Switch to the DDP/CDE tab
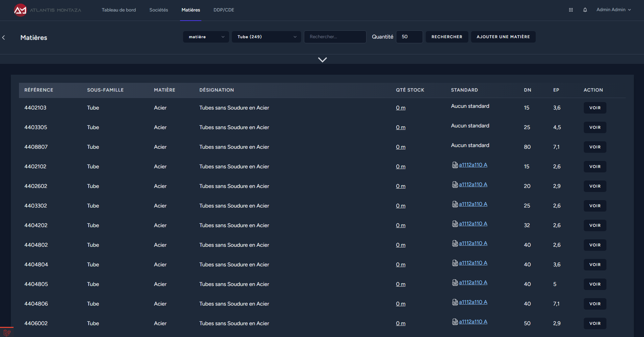This screenshot has width=644, height=337. (224, 10)
